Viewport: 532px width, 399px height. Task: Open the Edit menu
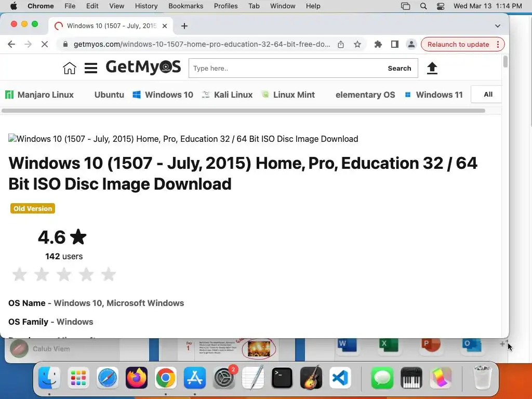[x=92, y=6]
